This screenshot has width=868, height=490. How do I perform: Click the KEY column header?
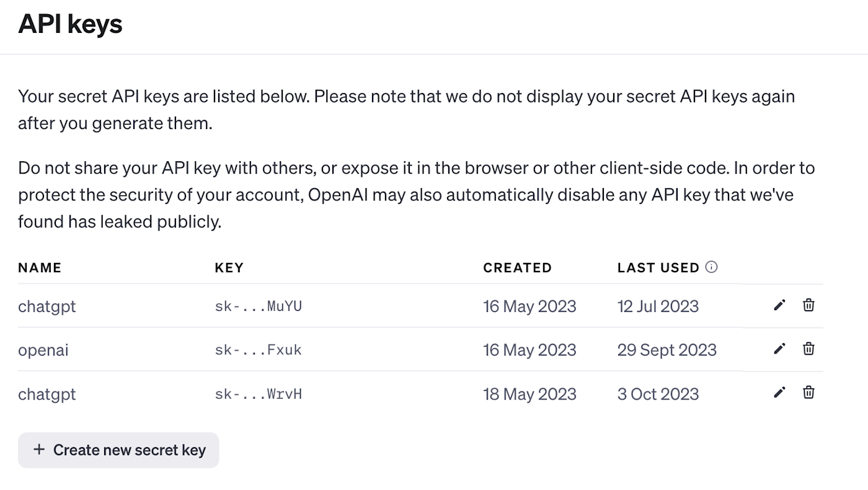(229, 268)
